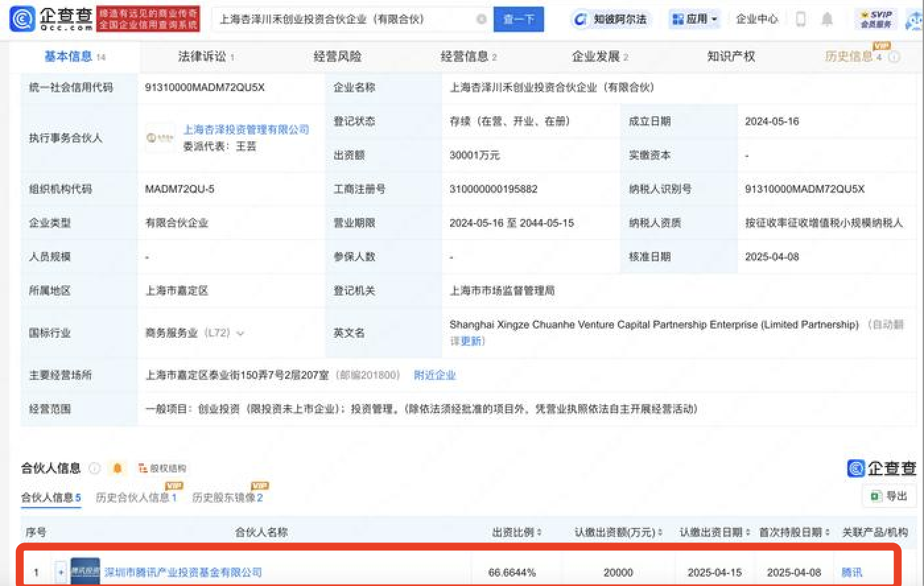Click the 附近企业 link
This screenshot has width=924, height=586.
[x=435, y=375]
